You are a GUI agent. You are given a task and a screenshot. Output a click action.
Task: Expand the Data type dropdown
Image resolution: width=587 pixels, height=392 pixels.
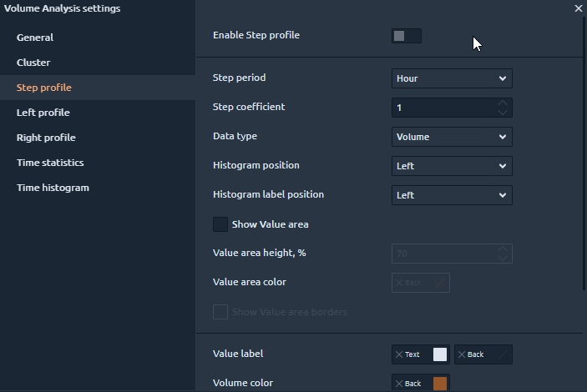451,137
